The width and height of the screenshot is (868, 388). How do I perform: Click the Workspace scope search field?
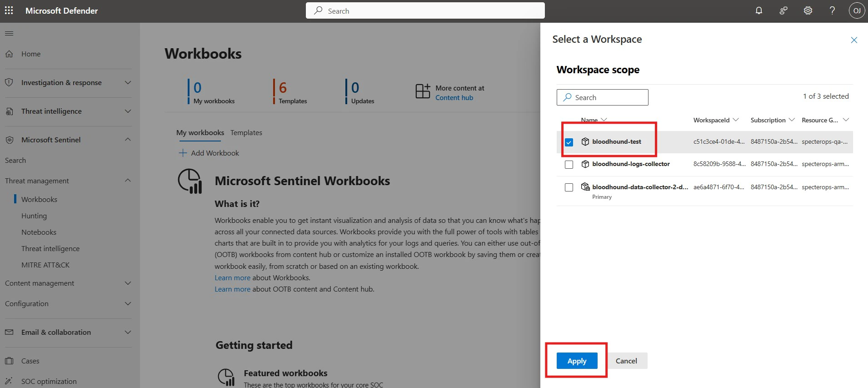(x=602, y=97)
